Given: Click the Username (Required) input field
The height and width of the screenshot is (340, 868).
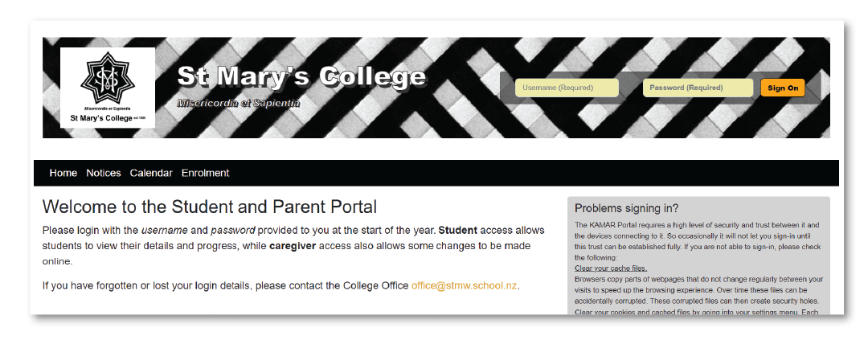Looking at the screenshot, I should 567,88.
